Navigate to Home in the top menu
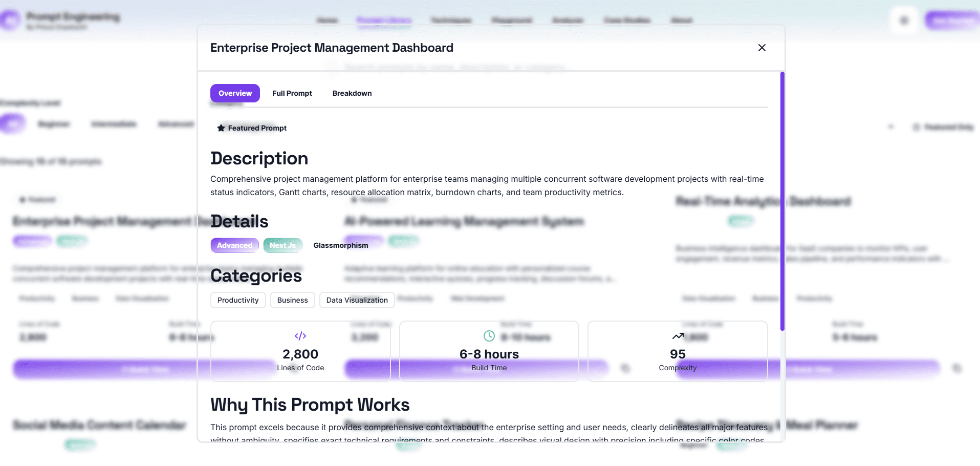Viewport: 980px width, 466px height. coord(327,20)
